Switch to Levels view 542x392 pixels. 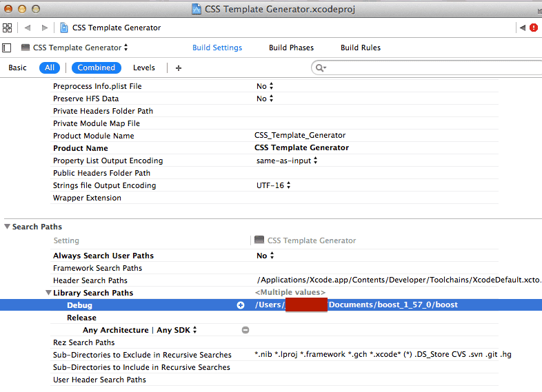[144, 68]
